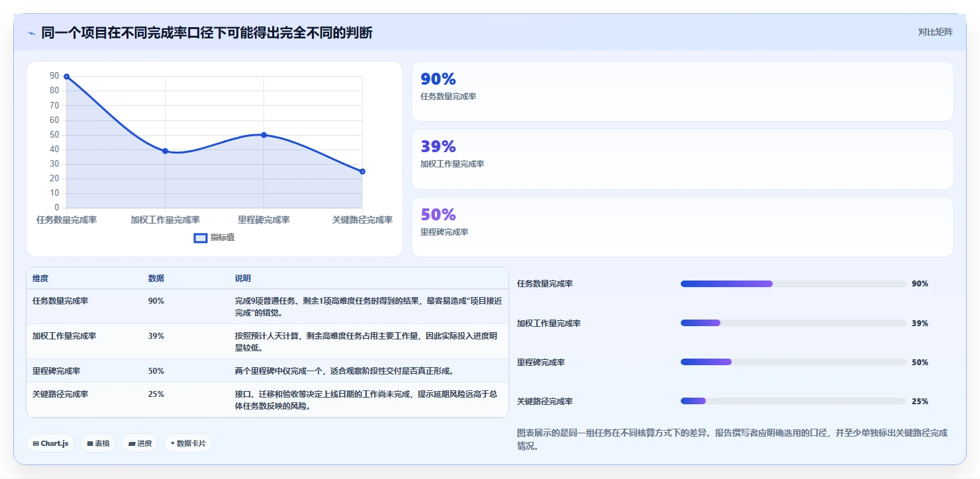Click the chart point for 任务数量完成率
Screen dimensions: 980x479
[x=67, y=77]
